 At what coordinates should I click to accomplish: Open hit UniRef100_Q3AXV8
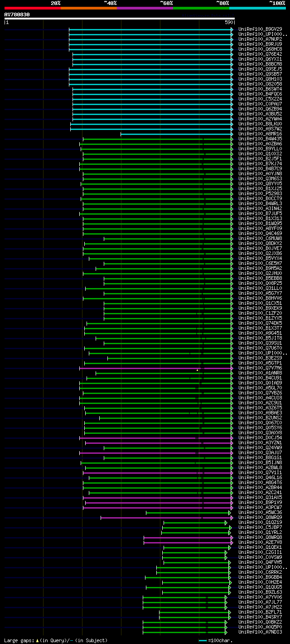pos(261,433)
